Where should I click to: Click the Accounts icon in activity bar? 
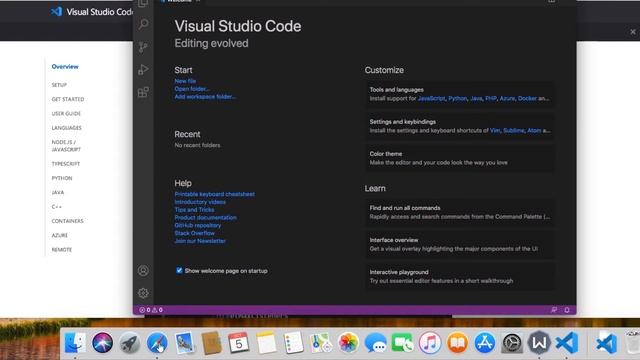click(143, 270)
